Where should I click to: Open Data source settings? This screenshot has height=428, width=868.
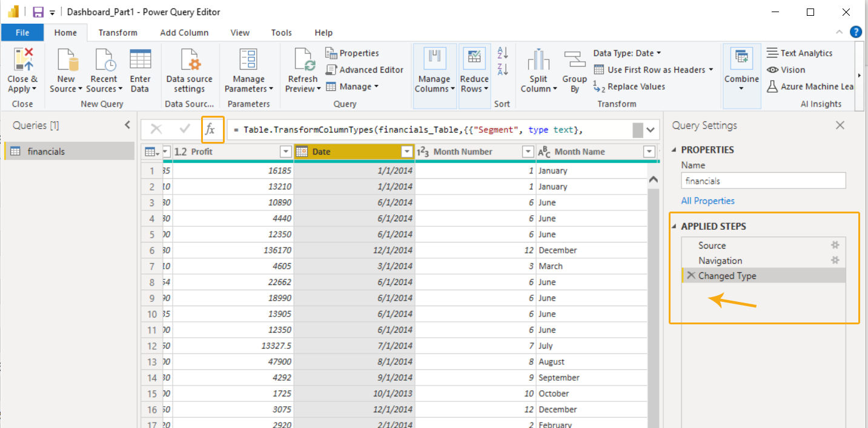[190, 71]
